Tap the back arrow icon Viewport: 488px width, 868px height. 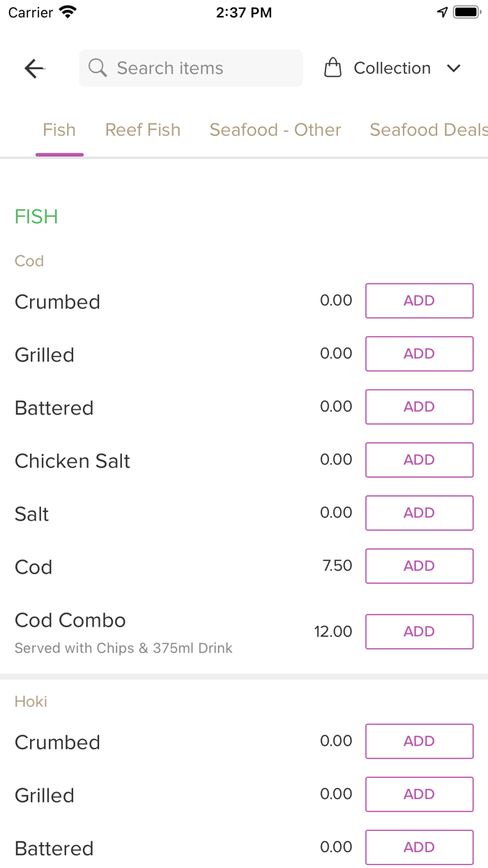coord(34,68)
